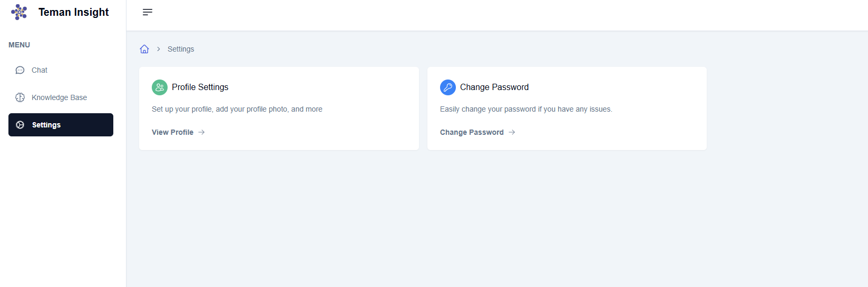This screenshot has width=868, height=287.
Task: Click the Teman Insight logo icon
Action: pyautogui.click(x=19, y=12)
